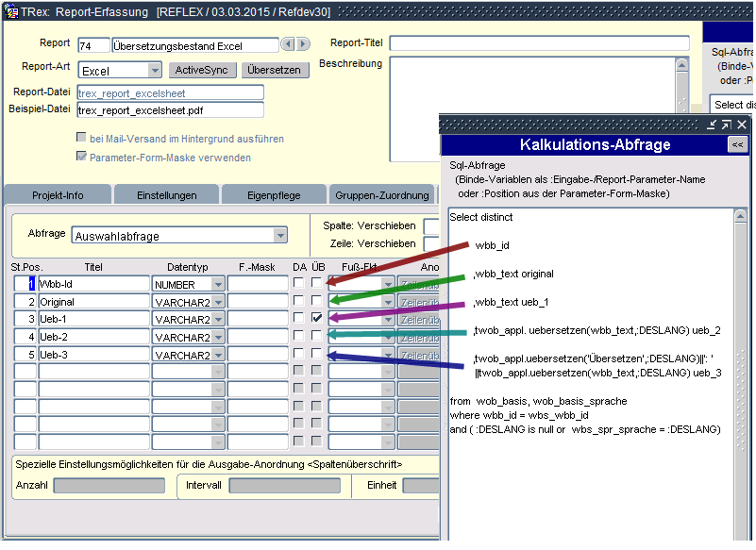The image size is (756, 550).
Task: Collapse the Kalkulations-Abfrage panel with << button
Action: coord(737,144)
